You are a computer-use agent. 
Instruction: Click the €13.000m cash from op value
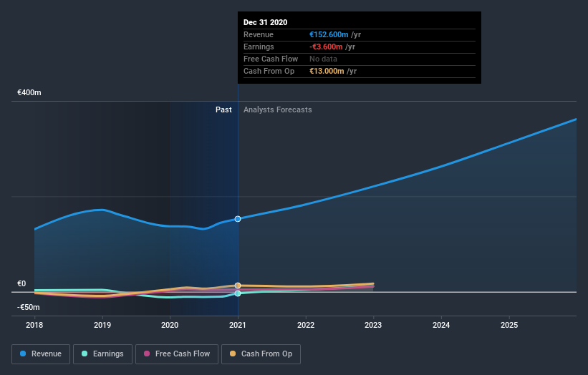tap(327, 71)
